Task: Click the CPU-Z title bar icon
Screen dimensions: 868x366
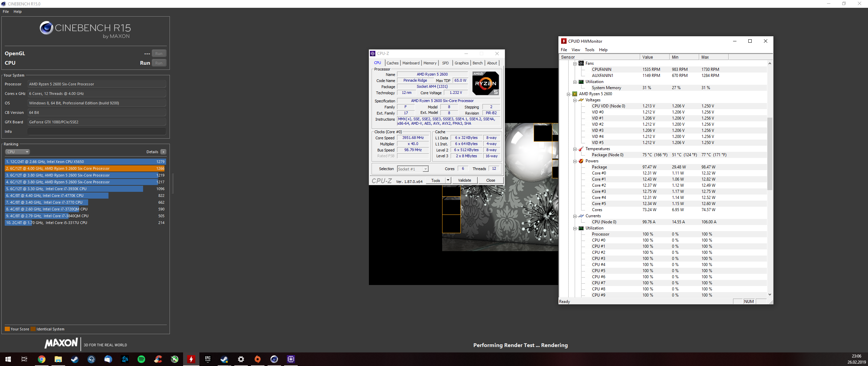Action: click(373, 54)
